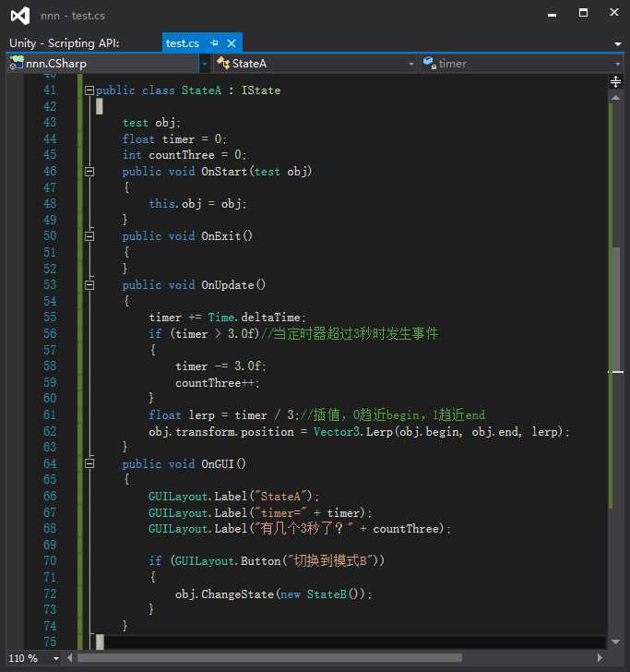Viewport: 630px width, 672px height.
Task: Click the IState interface name
Action: pyautogui.click(x=261, y=90)
